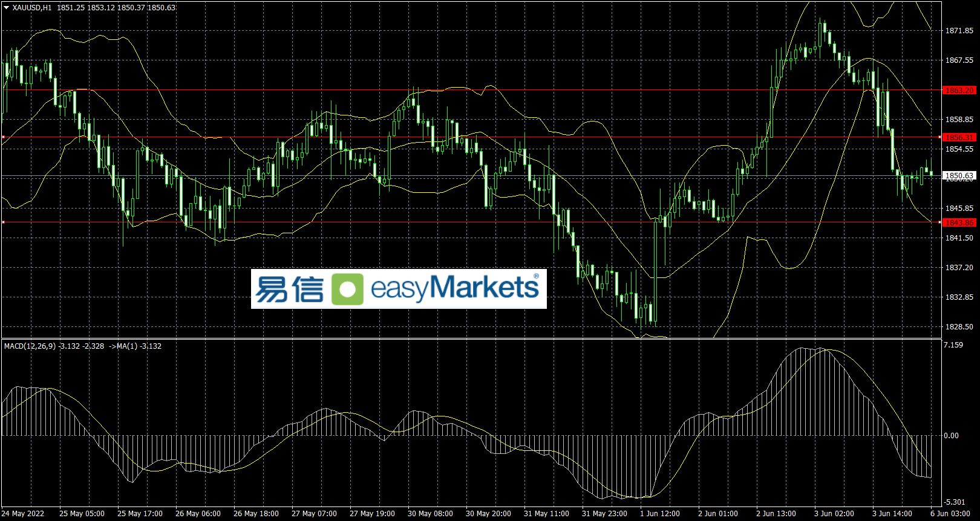Click the red 1843.86 price level label

(959, 222)
